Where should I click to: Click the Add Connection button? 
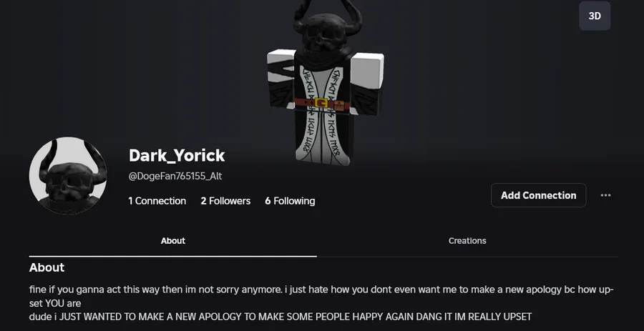[x=538, y=195]
